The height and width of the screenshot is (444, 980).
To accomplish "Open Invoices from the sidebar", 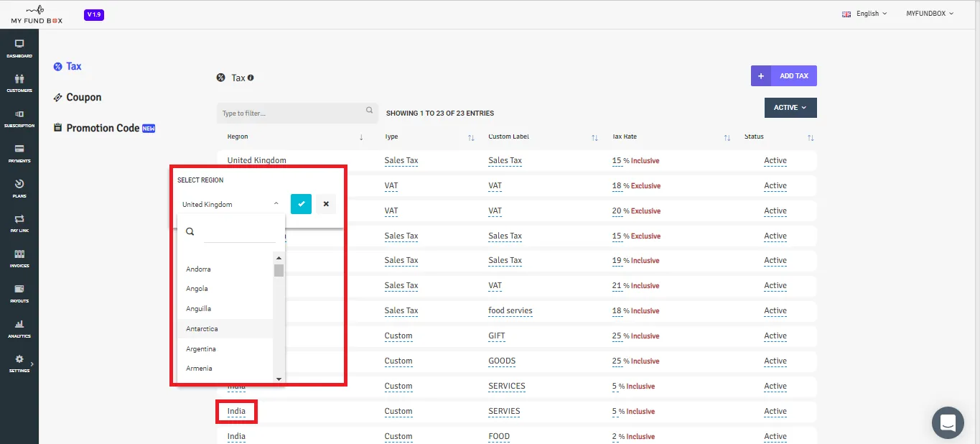I will [x=19, y=259].
